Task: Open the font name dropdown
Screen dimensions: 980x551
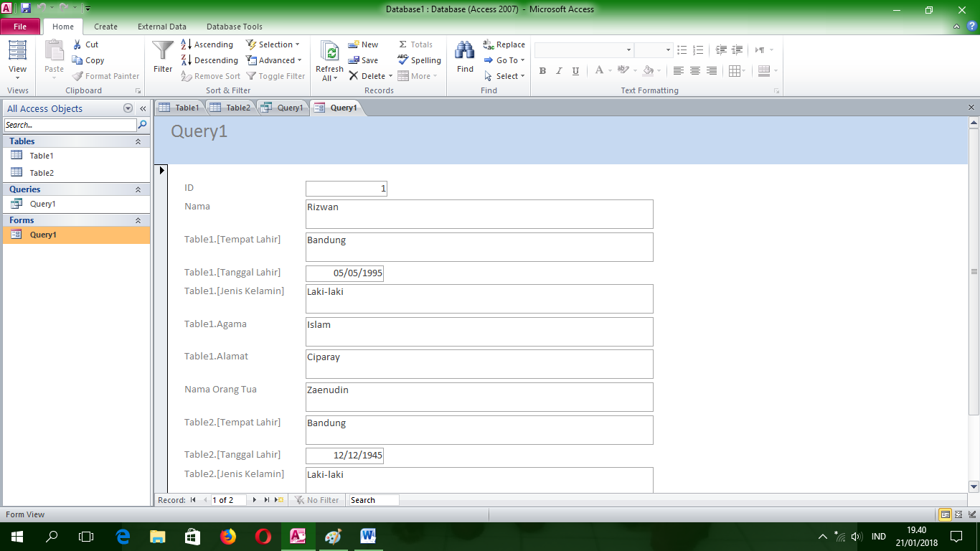Action: 629,50
